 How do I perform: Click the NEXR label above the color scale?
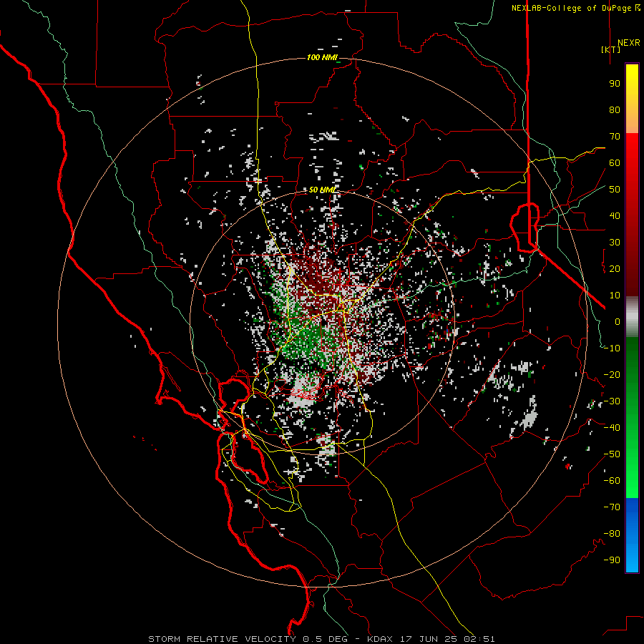tap(628, 43)
